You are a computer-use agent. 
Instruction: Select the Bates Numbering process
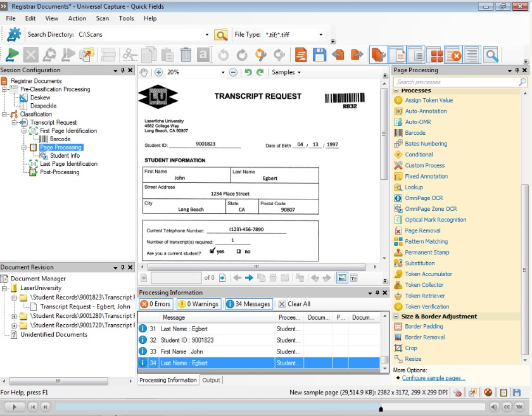(x=426, y=144)
